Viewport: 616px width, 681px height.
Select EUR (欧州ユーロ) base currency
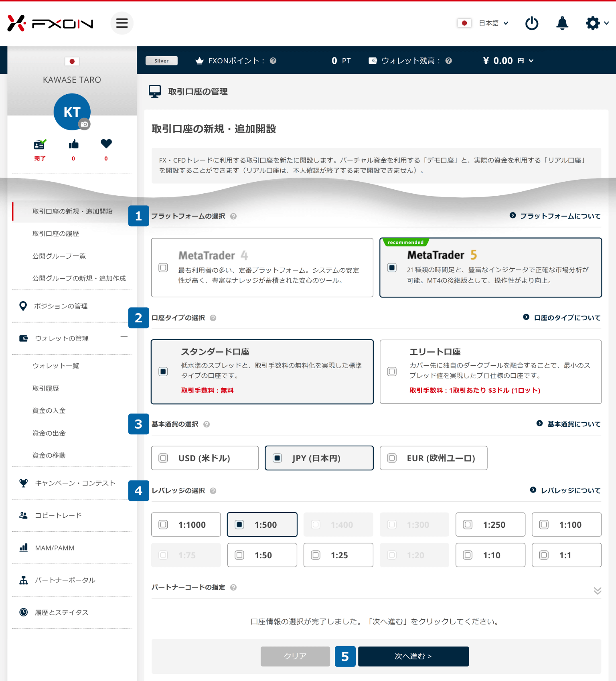pos(434,458)
